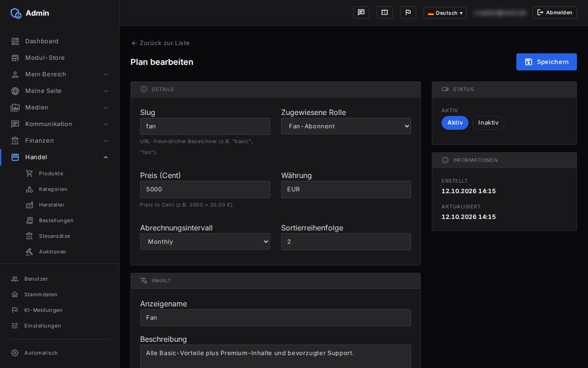
Task: Expand the Mein Bereich menu
Action: click(60, 75)
